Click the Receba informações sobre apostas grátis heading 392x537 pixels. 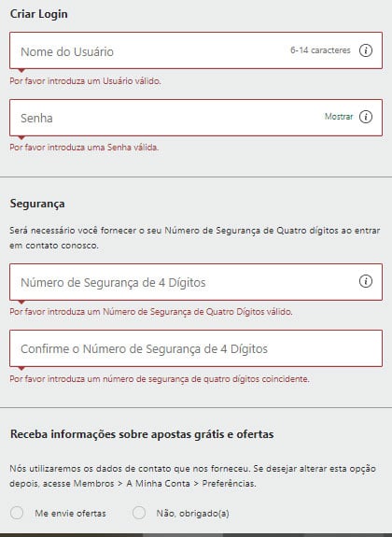[142, 434]
